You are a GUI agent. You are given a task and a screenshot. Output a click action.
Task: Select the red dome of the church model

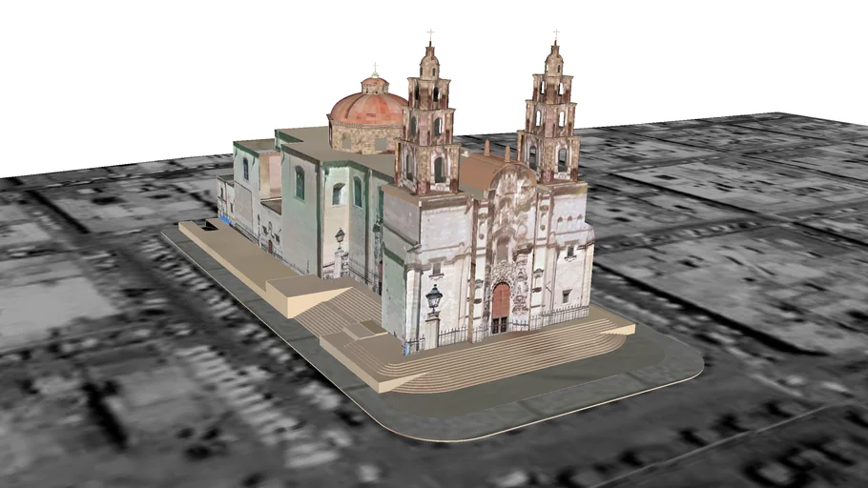click(367, 109)
